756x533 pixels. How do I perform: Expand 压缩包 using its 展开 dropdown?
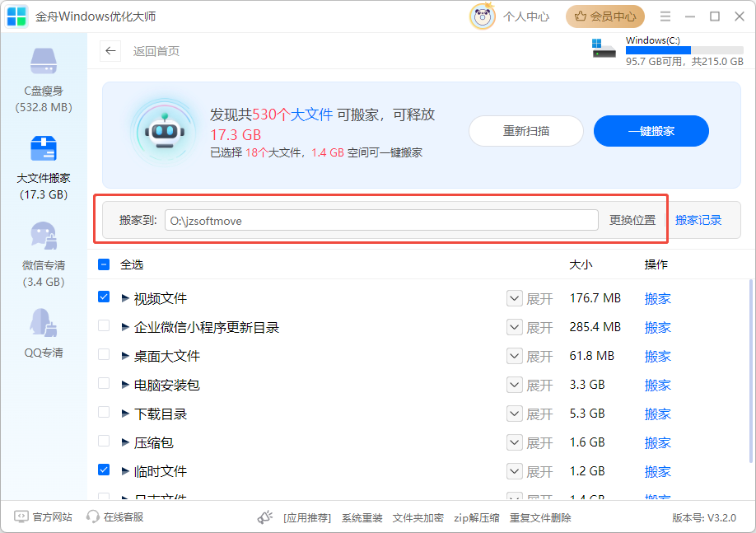click(515, 443)
